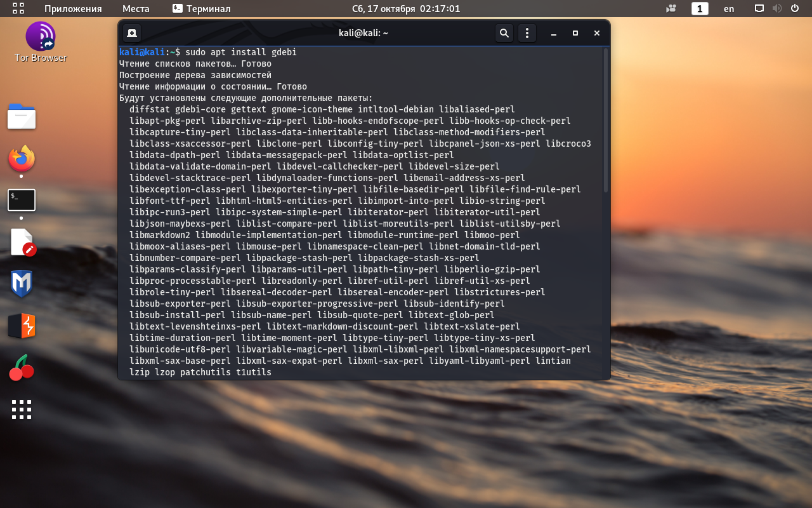Click the terminal vertical scrollbar
The width and height of the screenshot is (812, 508).
pos(606,121)
